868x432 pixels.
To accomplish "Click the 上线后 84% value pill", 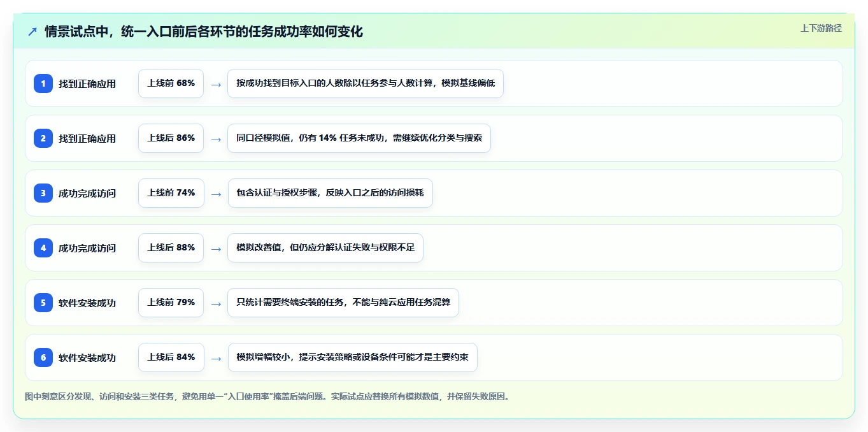I will click(171, 357).
